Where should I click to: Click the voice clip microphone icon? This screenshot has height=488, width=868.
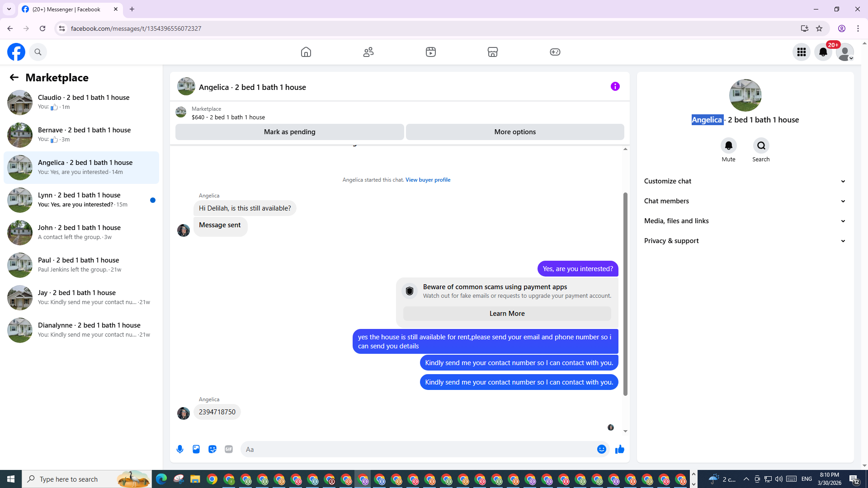click(180, 449)
